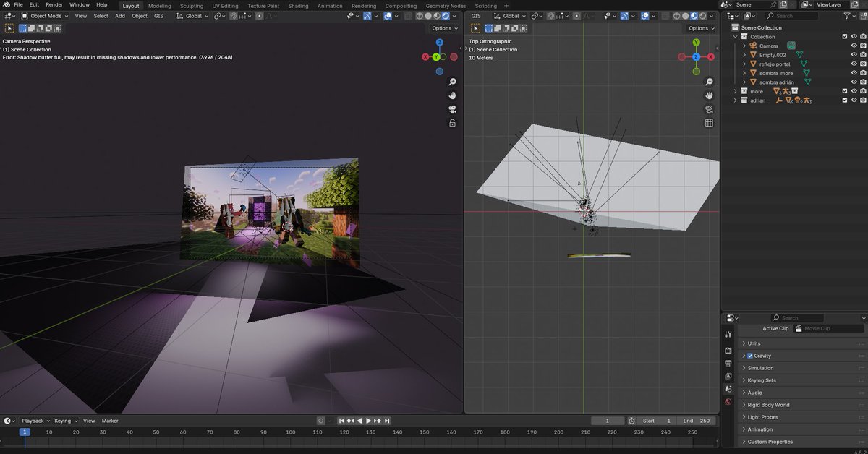This screenshot has width=868, height=454.
Task: Click the Y axis on left viewport gizmo
Action: (x=437, y=56)
